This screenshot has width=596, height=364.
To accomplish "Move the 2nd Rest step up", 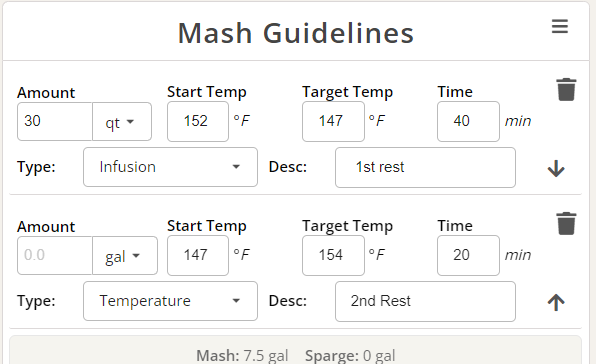I will tap(556, 302).
